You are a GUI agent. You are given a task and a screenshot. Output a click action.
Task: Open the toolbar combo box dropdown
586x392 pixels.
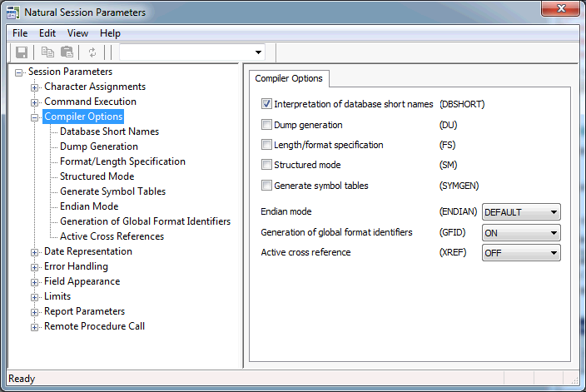click(x=259, y=52)
